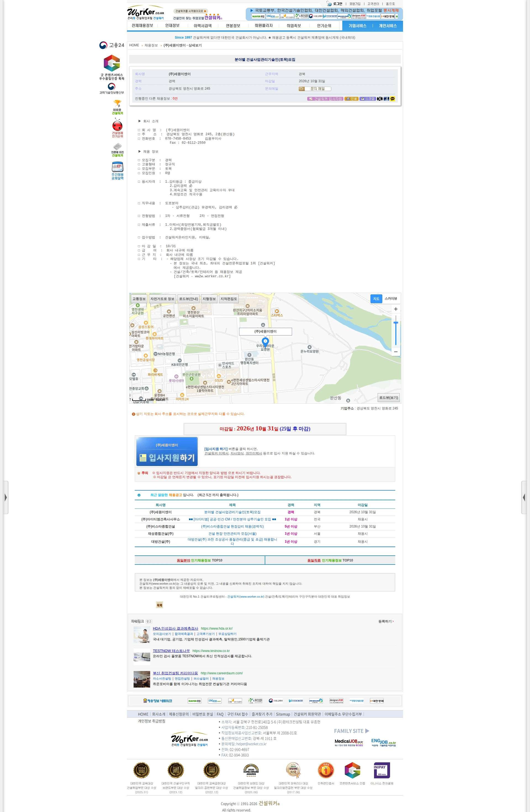The height and width of the screenshot is (812, 530).
Task: Open the 전체채용정보 menu
Action: point(142,26)
